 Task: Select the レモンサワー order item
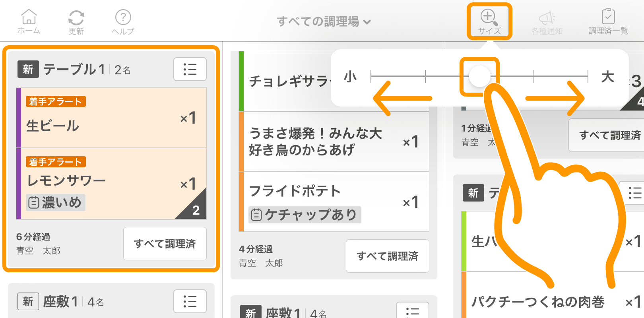click(112, 184)
